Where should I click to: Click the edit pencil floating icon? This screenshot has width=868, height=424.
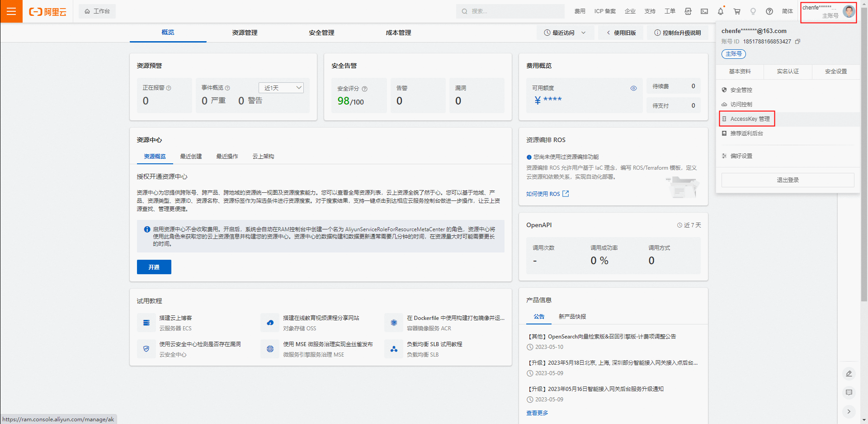click(849, 374)
